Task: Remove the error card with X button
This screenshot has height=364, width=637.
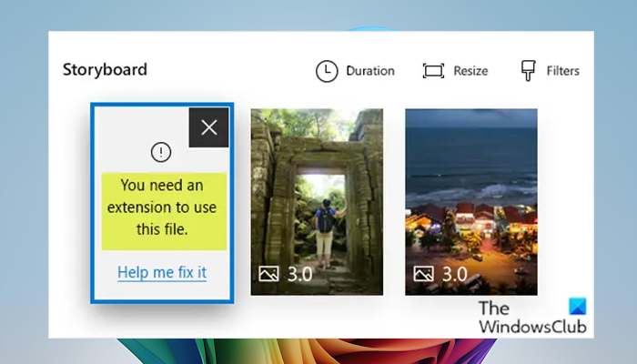Action: [x=208, y=127]
